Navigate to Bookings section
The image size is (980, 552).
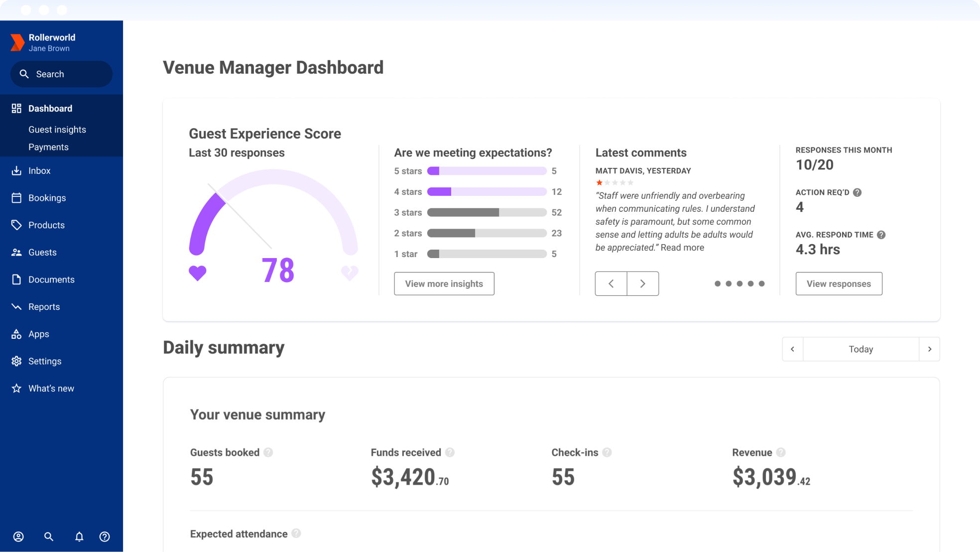click(x=46, y=198)
